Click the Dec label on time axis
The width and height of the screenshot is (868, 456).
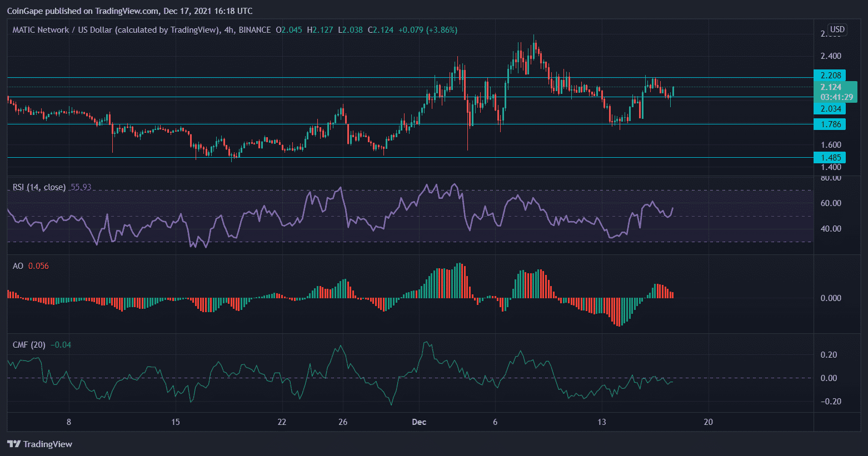[x=419, y=422]
